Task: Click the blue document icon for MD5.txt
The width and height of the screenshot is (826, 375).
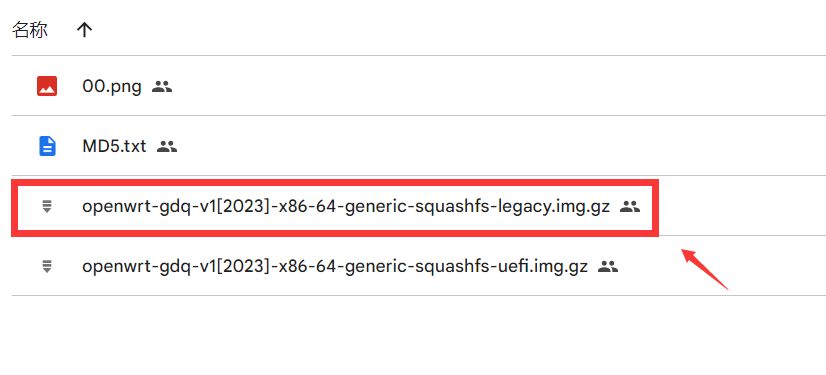Action: [47, 146]
